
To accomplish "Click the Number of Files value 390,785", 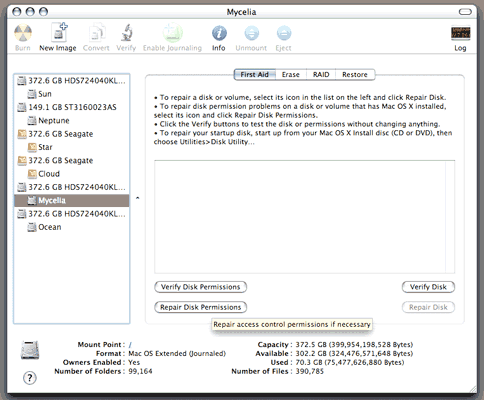I will (x=310, y=371).
